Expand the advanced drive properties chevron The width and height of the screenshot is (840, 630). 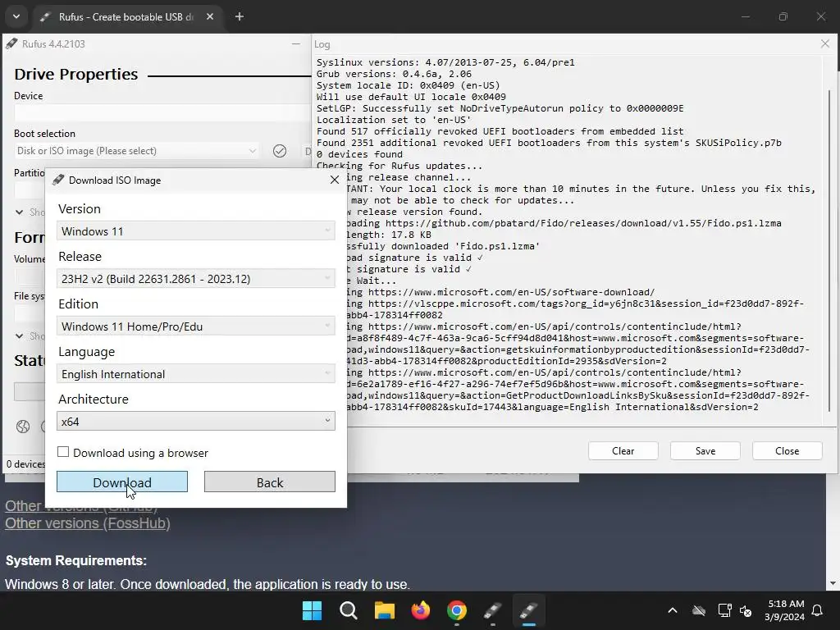[20, 212]
